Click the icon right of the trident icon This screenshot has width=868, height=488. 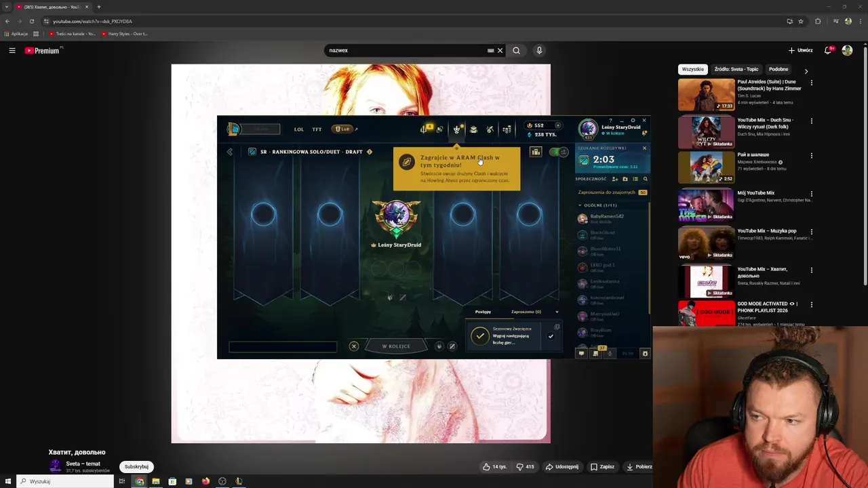(x=439, y=129)
